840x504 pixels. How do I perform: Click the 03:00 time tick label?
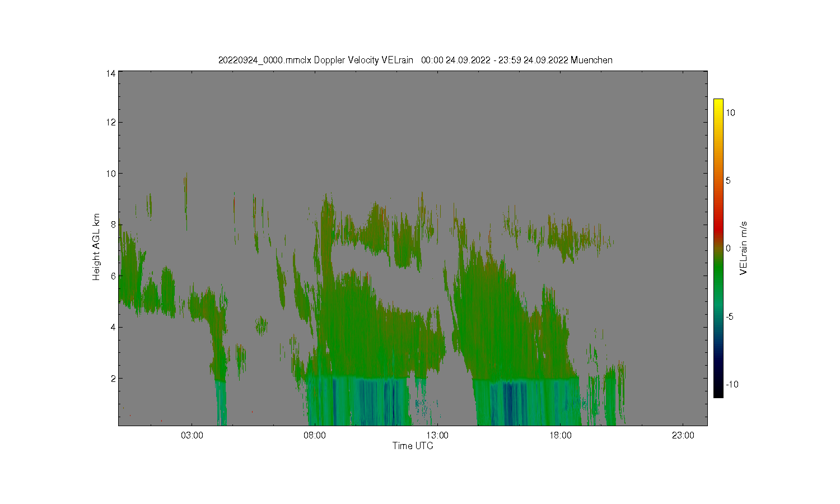click(192, 436)
